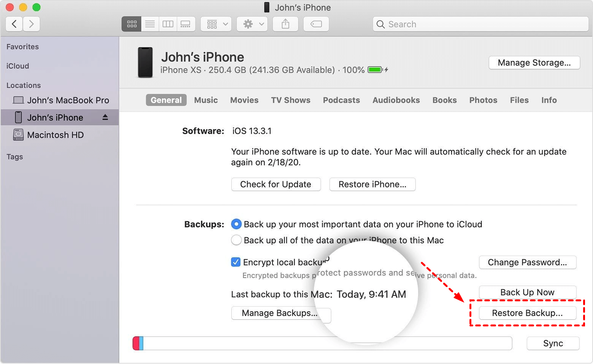Click the large iPhone device image
Screen dimensions: 593x364
pyautogui.click(x=145, y=62)
